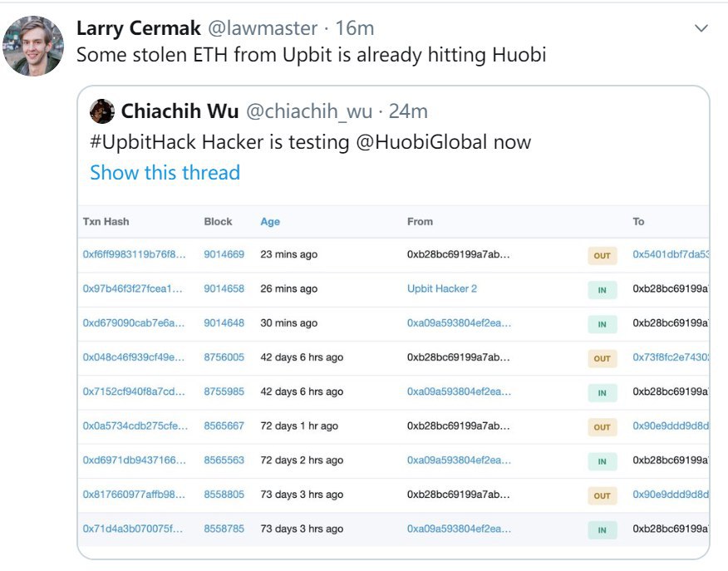Open the 0x5401dbf7da53 To address
728x571 pixels.
click(671, 254)
